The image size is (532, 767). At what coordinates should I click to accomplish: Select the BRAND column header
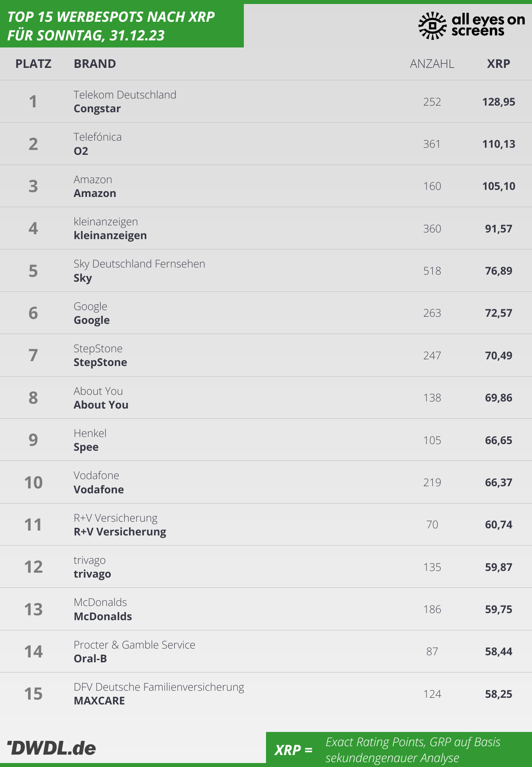(95, 64)
